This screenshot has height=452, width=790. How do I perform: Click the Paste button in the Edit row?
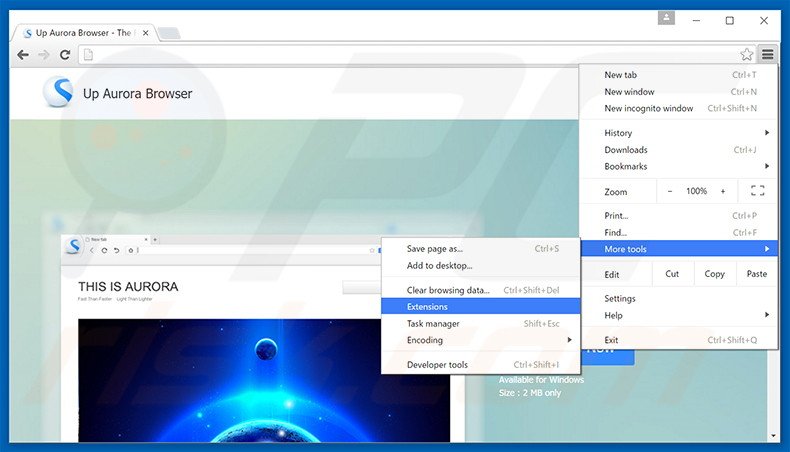[x=756, y=274]
